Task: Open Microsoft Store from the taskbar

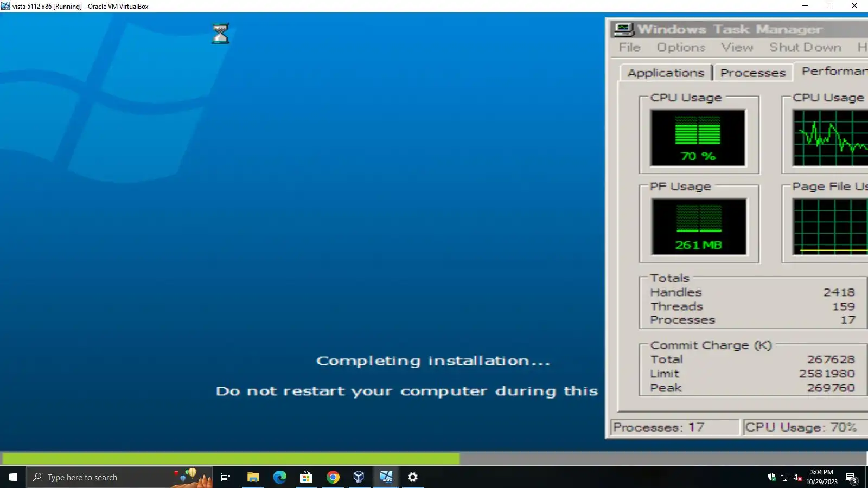Action: tap(306, 477)
